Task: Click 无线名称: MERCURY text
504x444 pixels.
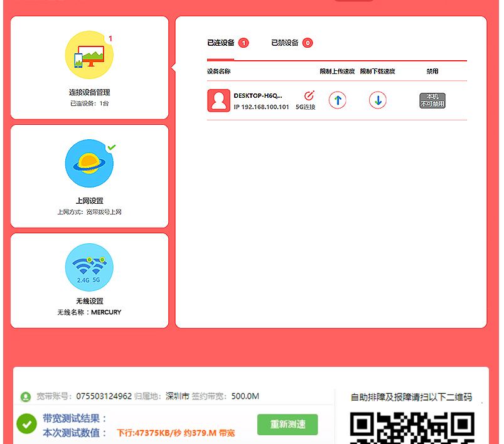Action: [89, 312]
